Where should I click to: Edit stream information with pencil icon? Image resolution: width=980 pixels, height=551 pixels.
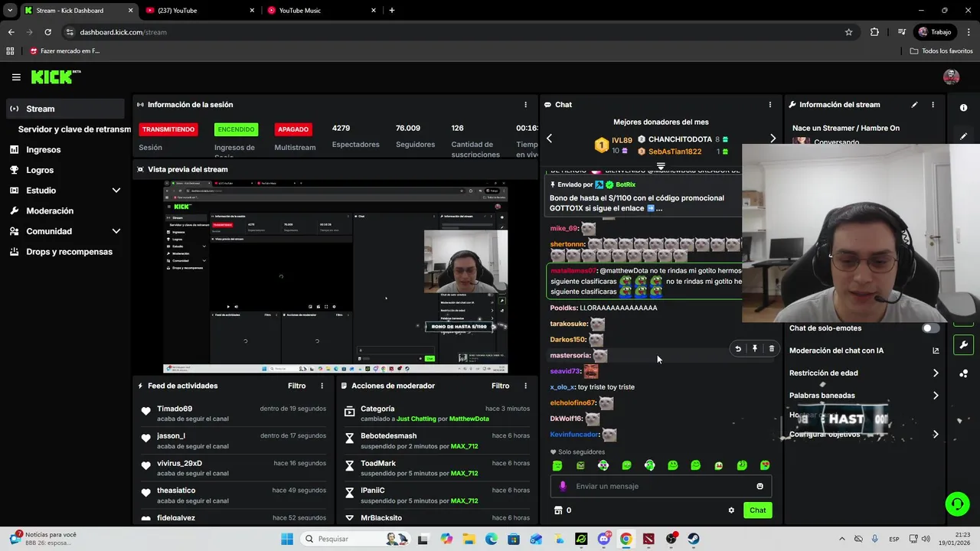(x=914, y=105)
